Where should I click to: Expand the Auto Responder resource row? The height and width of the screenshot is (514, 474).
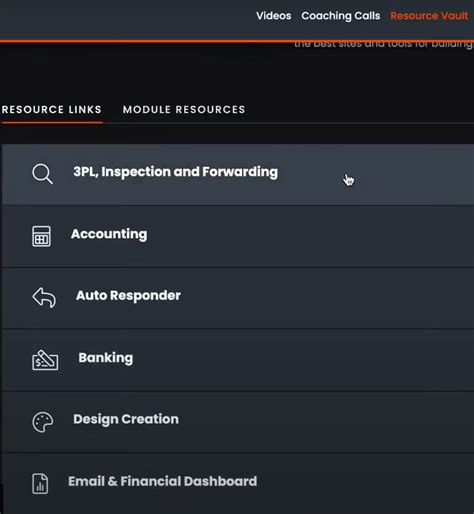238,298
